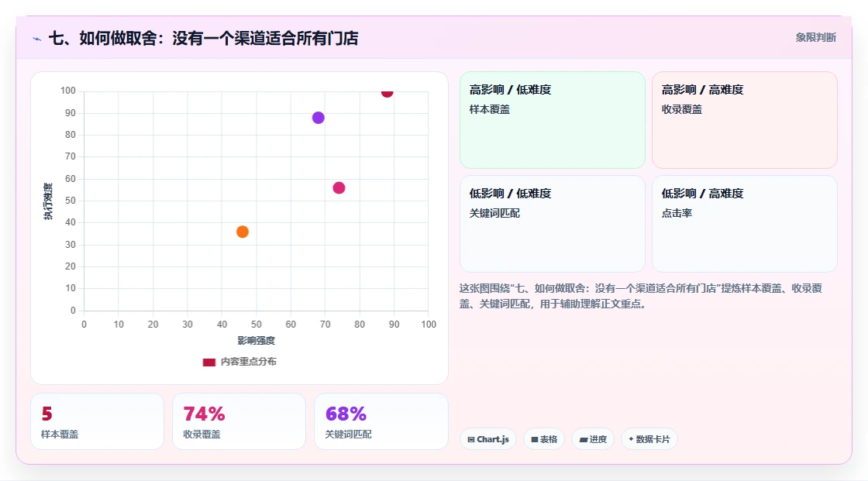
Task: Open the 高影响 / 低难度 quadrant card
Action: point(553,120)
